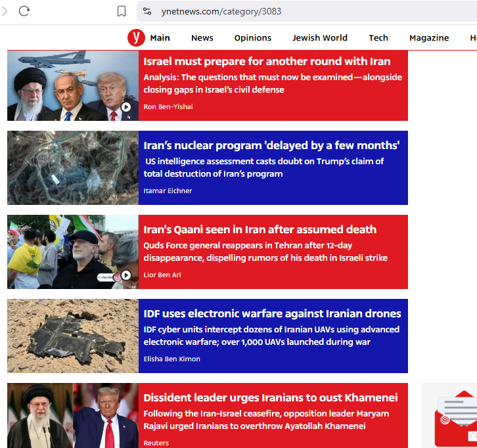The width and height of the screenshot is (477, 448).
Task: Switch to the Tech section
Action: pyautogui.click(x=378, y=38)
